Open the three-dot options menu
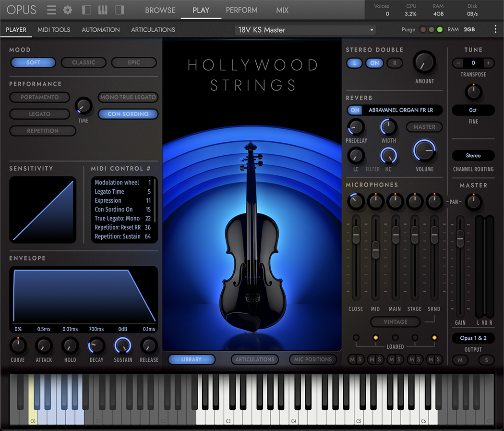Screen dimensions: 504x431 tap(495, 29)
